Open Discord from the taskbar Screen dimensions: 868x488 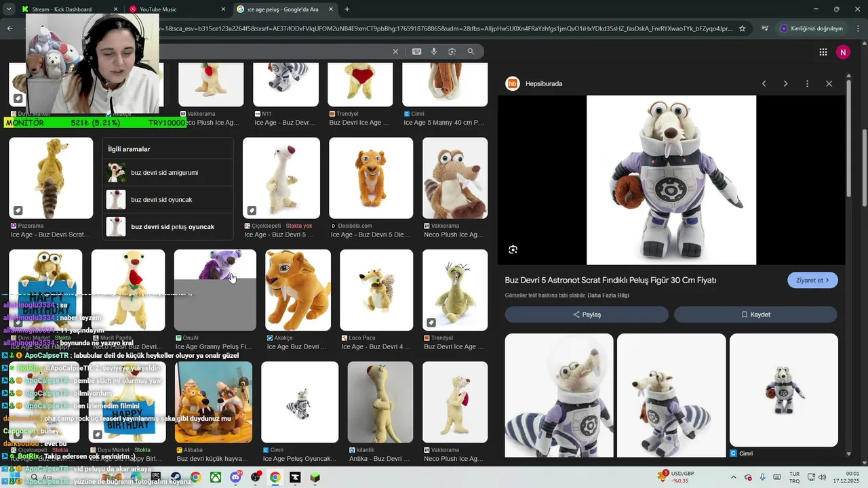[235, 477]
